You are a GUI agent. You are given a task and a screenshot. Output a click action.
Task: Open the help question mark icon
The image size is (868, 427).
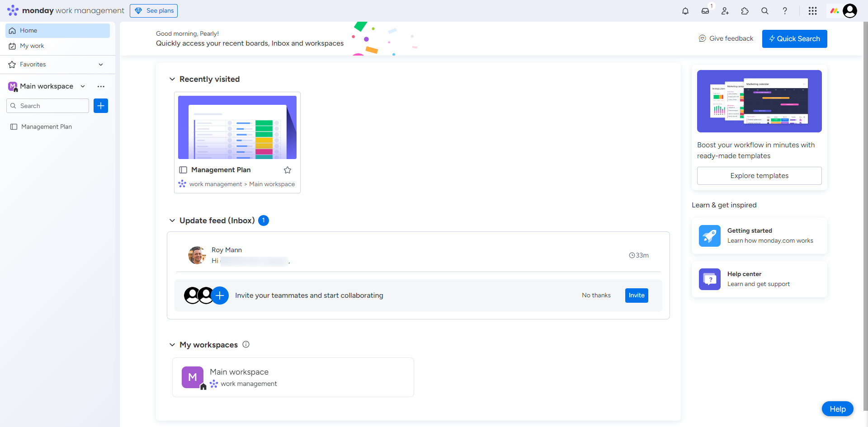pos(785,10)
